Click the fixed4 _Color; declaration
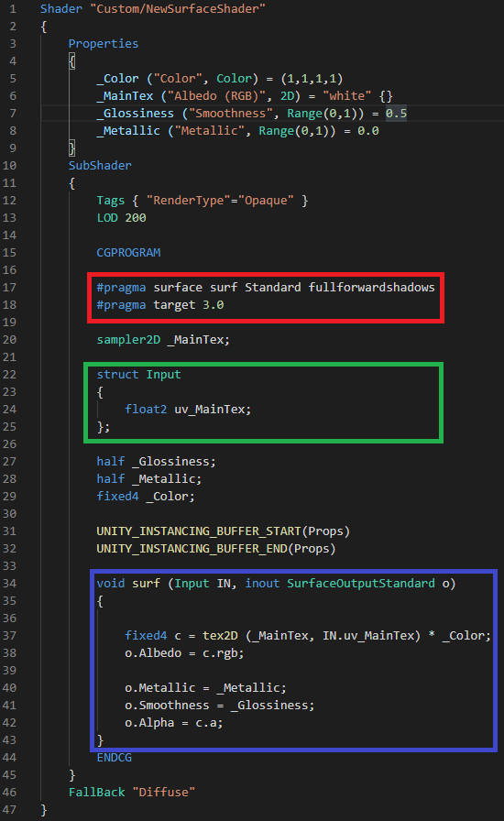This screenshot has height=821, width=504. [146, 496]
